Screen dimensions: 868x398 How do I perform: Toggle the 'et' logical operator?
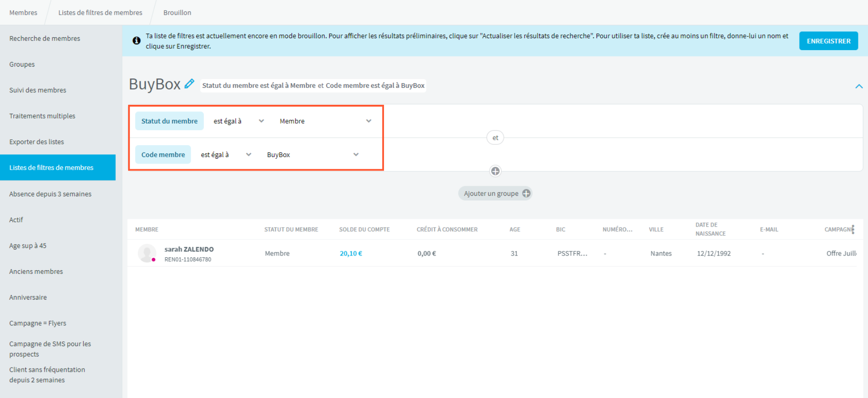click(495, 138)
